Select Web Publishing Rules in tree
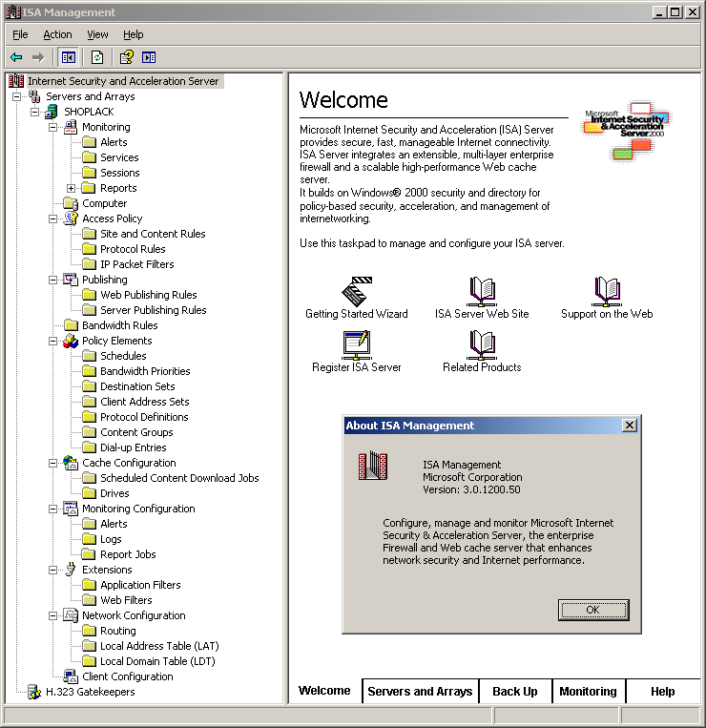 (x=149, y=295)
